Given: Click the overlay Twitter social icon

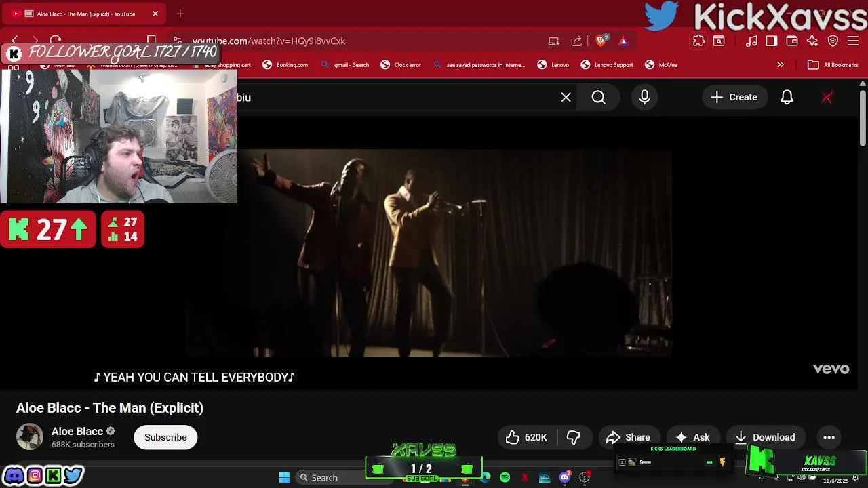Looking at the screenshot, I should (x=73, y=475).
